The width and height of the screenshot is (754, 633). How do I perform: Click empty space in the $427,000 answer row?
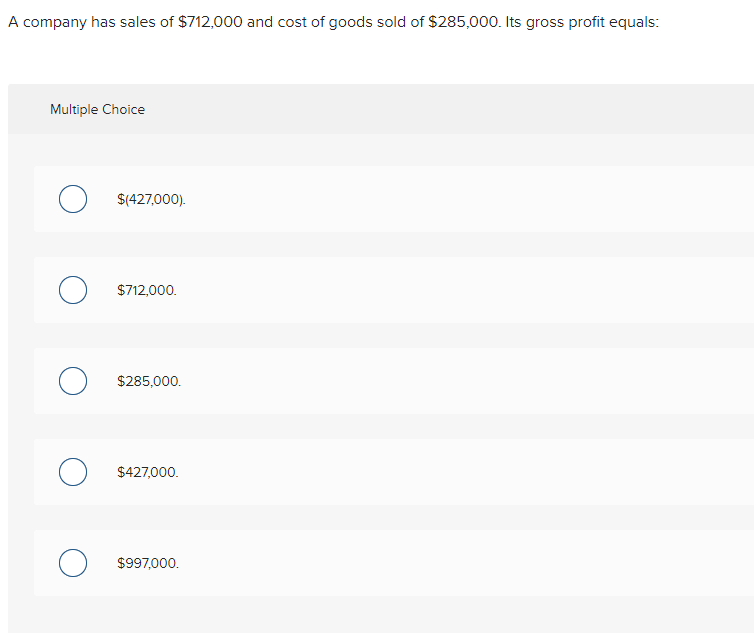coord(450,472)
